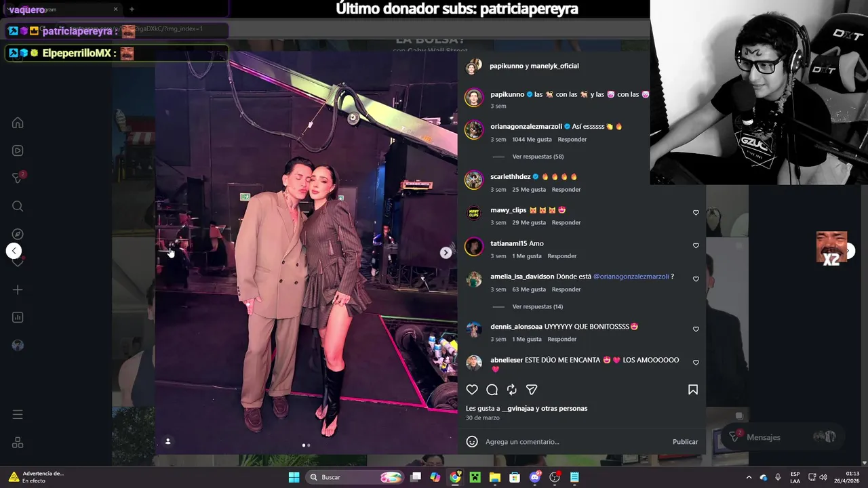Open the Dashboard chart icon
868x488 pixels.
pyautogui.click(x=18, y=317)
